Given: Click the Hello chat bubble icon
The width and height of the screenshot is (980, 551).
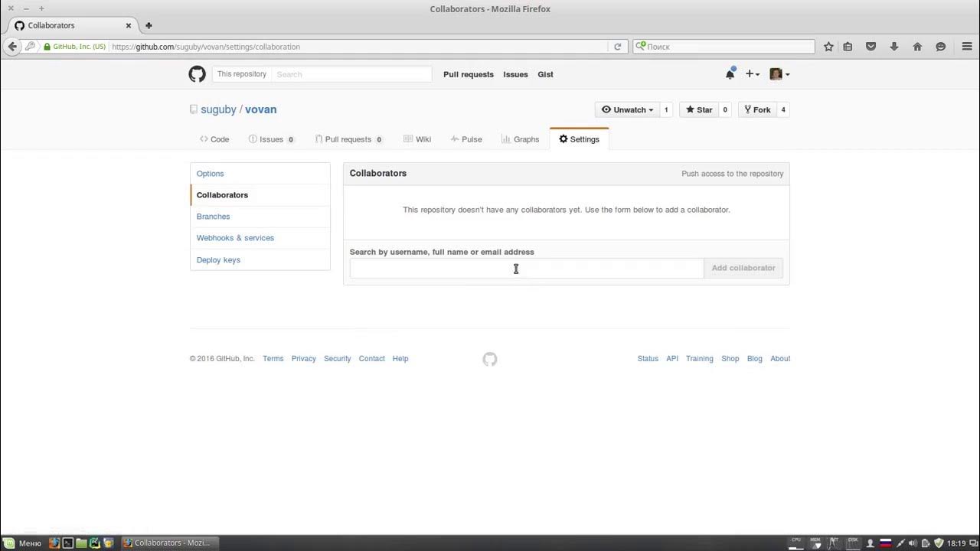Looking at the screenshot, I should coord(941,47).
